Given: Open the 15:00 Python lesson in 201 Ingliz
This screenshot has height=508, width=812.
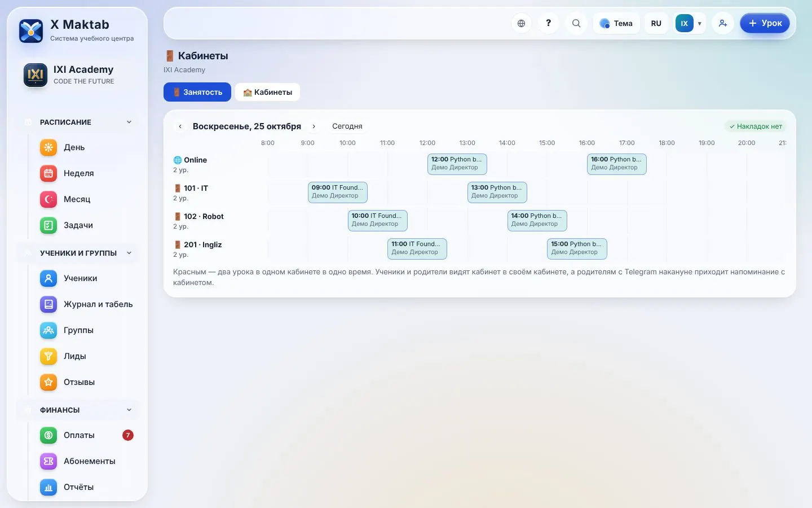Looking at the screenshot, I should [x=577, y=248].
